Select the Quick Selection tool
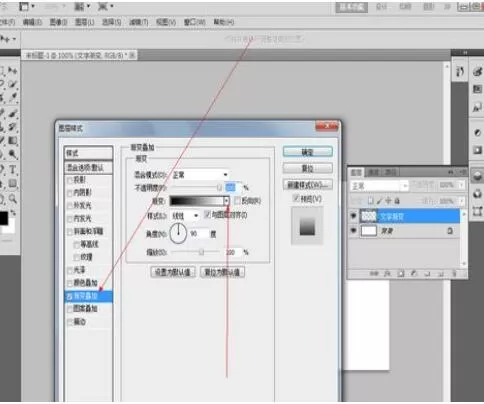484x404 pixels. pos(12,84)
